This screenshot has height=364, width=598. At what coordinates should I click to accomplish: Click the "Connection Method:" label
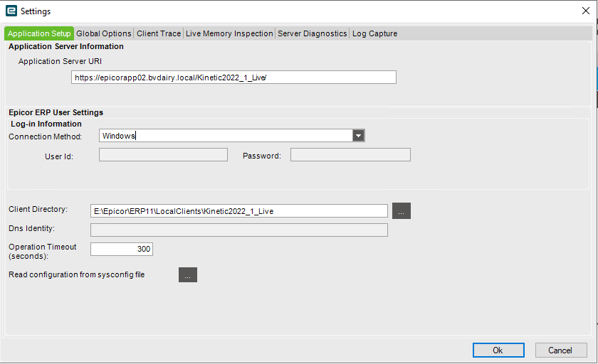[x=45, y=136]
